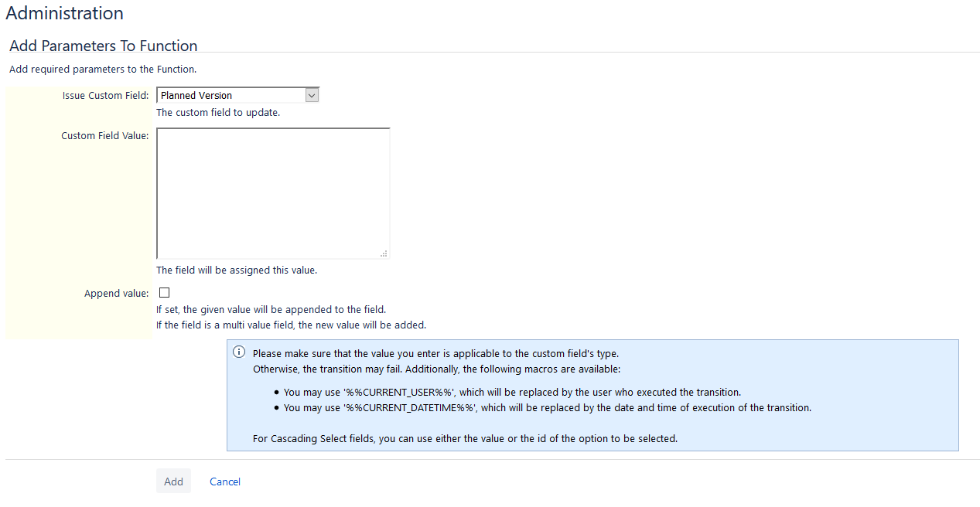Click the '%%CURRENT_USER%%' macro bullet line

tap(513, 392)
